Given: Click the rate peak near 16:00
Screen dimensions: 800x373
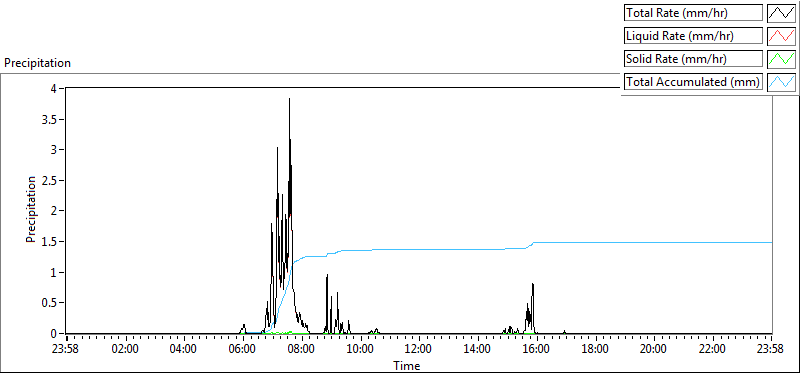Looking at the screenshot, I should point(533,284).
